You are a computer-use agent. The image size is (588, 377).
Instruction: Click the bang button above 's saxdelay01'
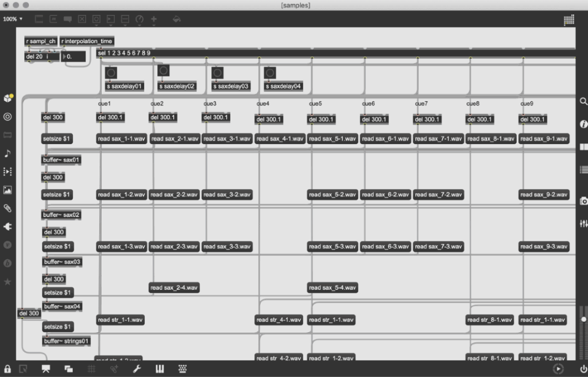click(x=111, y=73)
